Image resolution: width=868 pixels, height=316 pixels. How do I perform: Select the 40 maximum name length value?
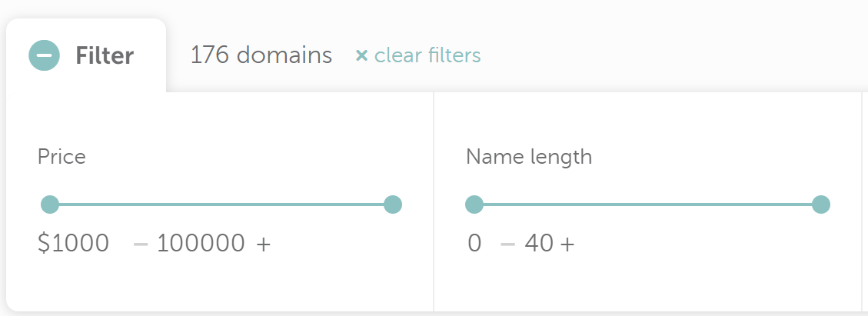point(539,244)
